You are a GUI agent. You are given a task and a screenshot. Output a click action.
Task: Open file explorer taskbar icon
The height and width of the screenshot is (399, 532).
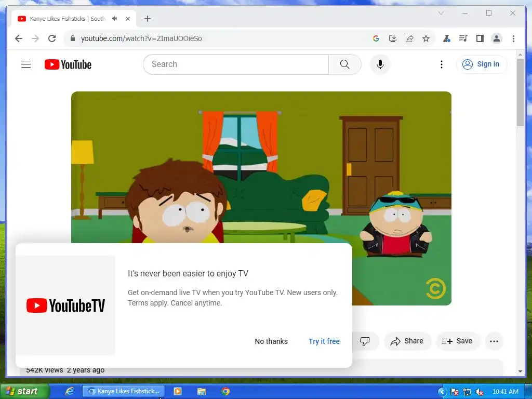(202, 391)
